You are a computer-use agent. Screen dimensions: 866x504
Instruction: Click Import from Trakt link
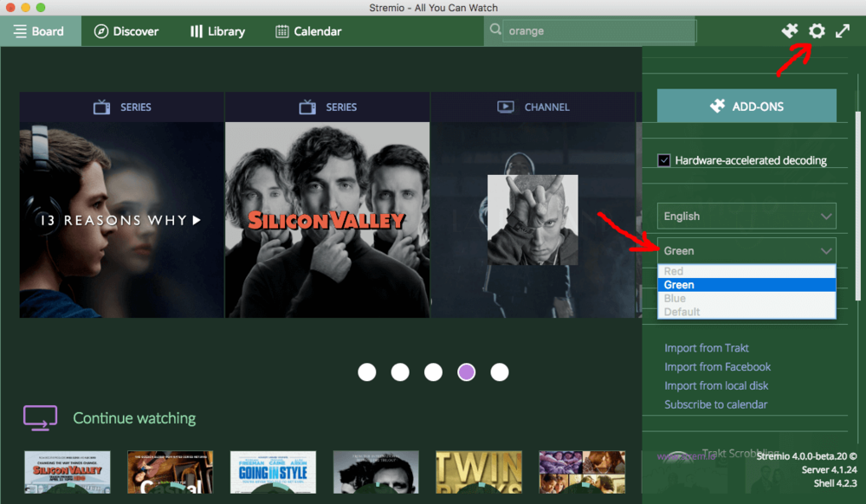tap(707, 348)
